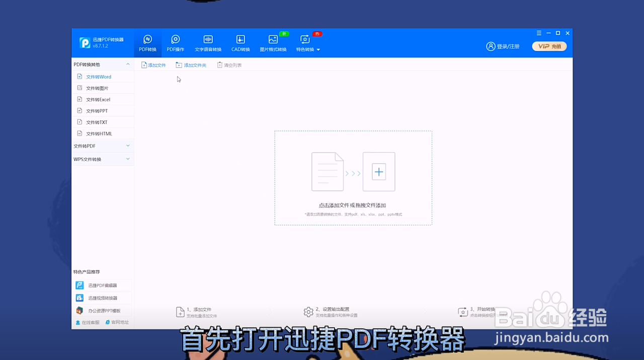
Task: Expand the 文件转PDF section
Action: (103, 146)
